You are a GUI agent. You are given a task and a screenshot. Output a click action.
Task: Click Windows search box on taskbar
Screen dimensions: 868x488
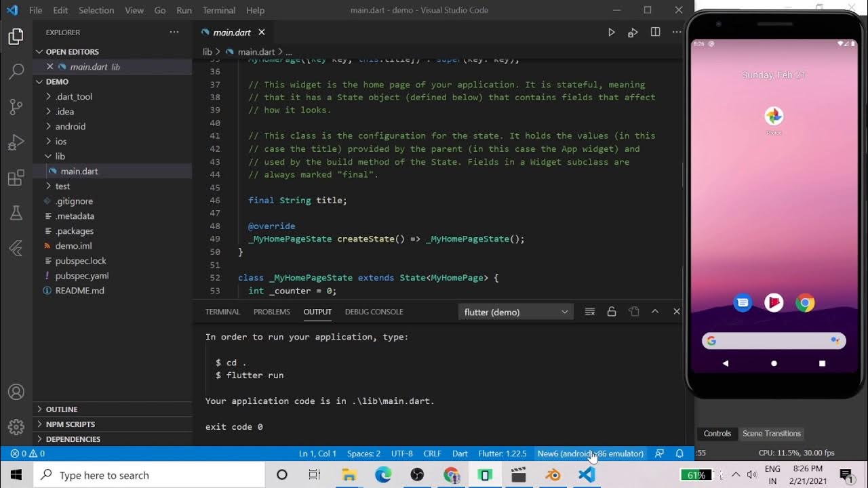149,475
